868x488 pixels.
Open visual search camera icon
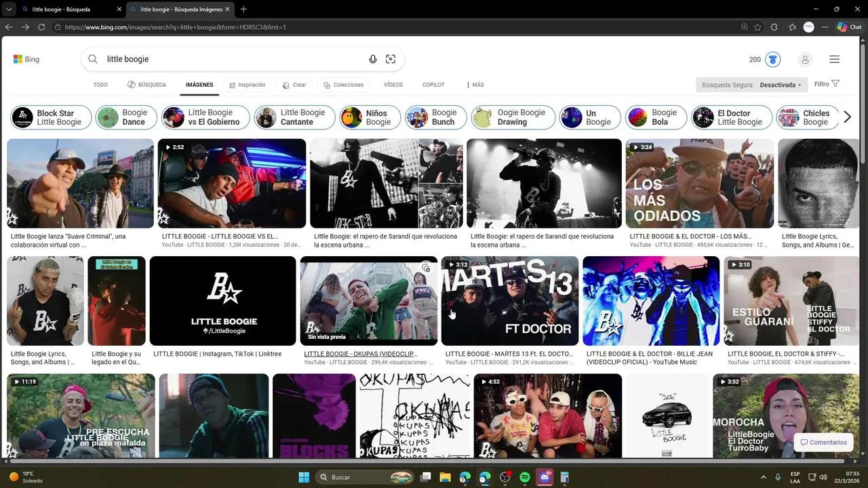[391, 59]
